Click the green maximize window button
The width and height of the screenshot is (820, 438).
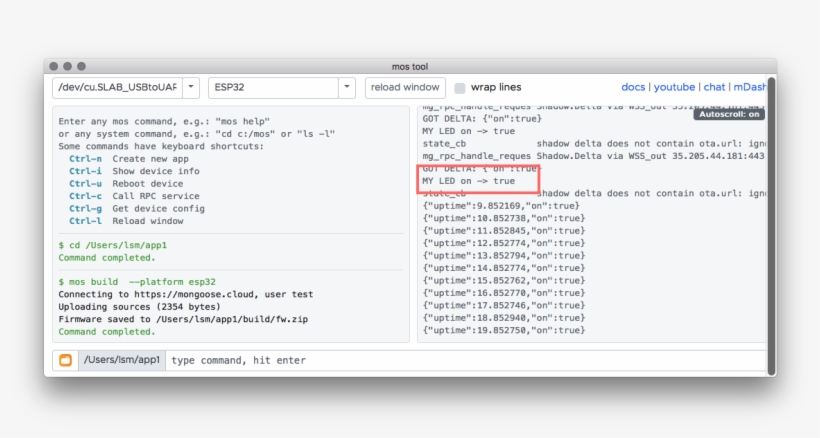point(81,66)
